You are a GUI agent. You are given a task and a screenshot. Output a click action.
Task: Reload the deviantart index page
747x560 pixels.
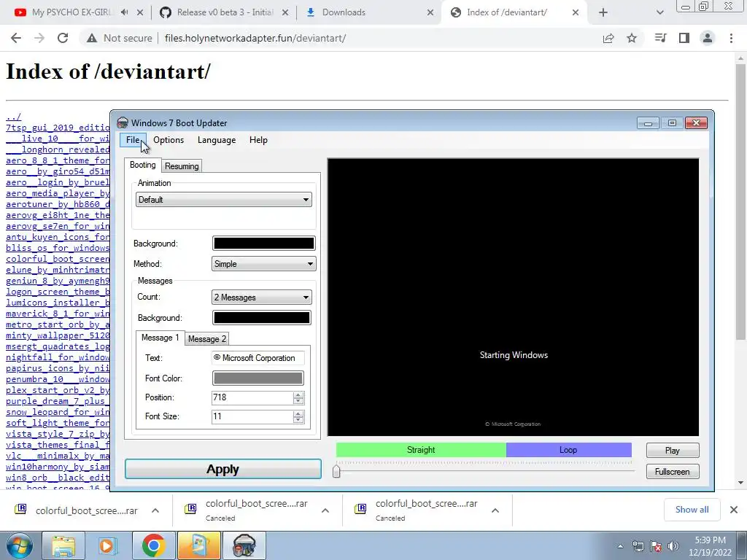pyautogui.click(x=63, y=38)
